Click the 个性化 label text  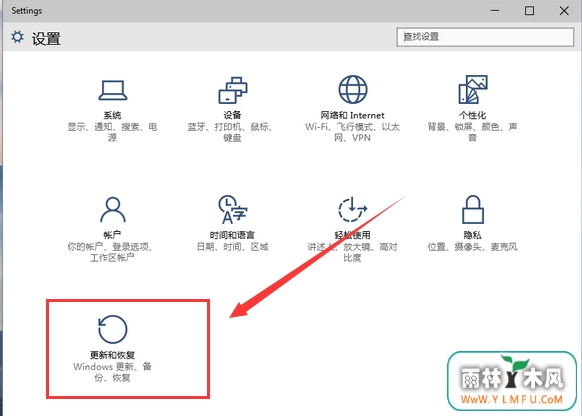pos(473,115)
